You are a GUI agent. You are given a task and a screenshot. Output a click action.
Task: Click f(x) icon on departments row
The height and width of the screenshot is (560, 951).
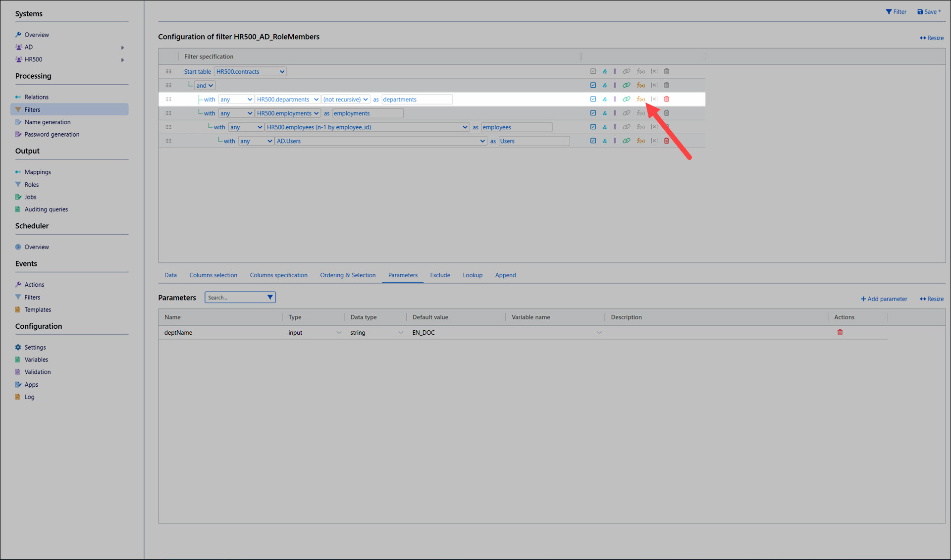coord(640,100)
